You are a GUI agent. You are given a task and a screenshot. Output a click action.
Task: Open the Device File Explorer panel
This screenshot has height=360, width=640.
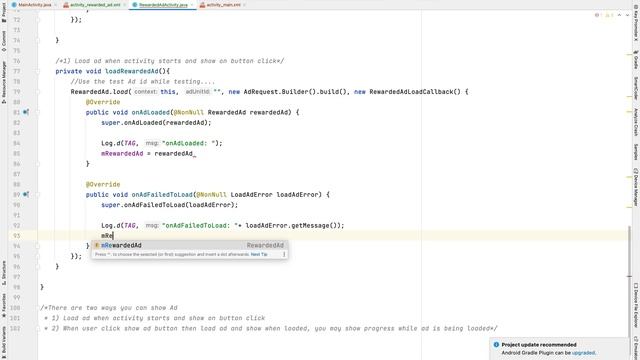pos(636,305)
